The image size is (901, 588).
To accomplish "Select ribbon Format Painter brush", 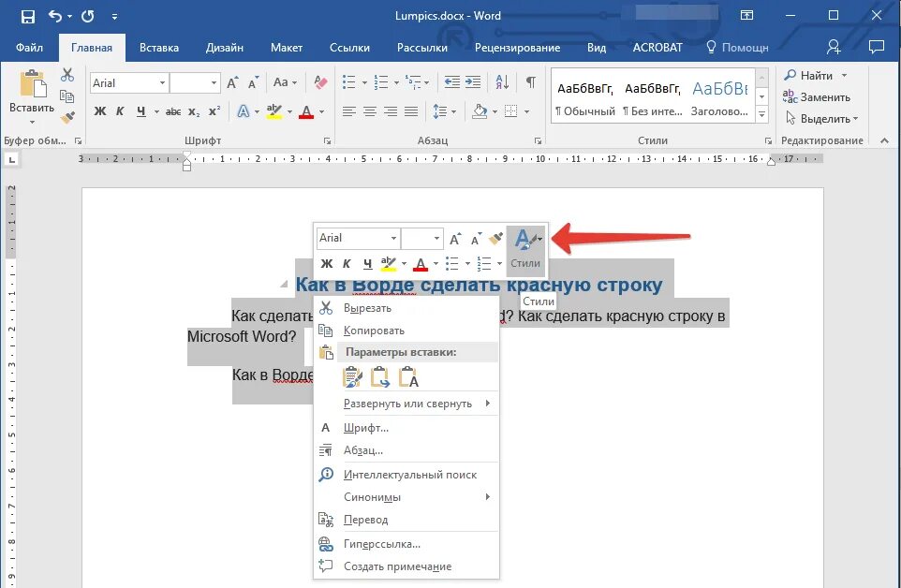I will point(67,117).
